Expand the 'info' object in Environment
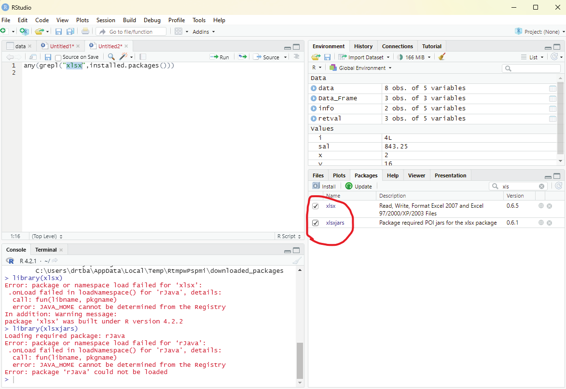566x389 pixels. [313, 108]
